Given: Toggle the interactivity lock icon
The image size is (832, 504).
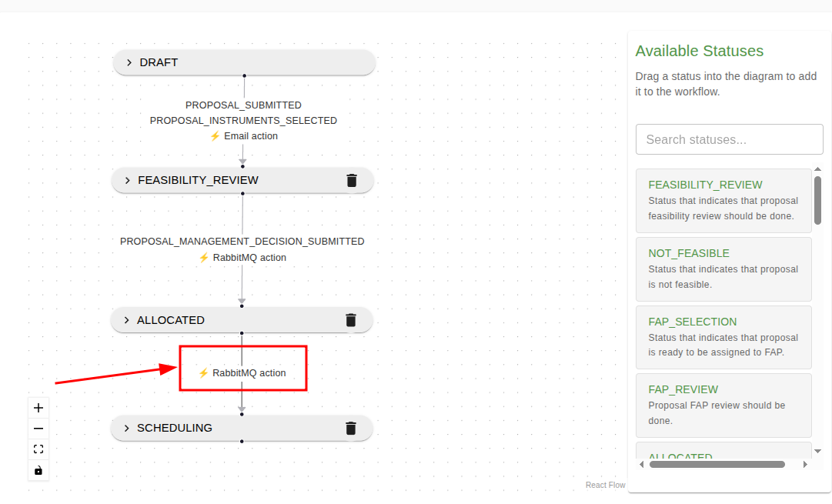Looking at the screenshot, I should [x=38, y=469].
